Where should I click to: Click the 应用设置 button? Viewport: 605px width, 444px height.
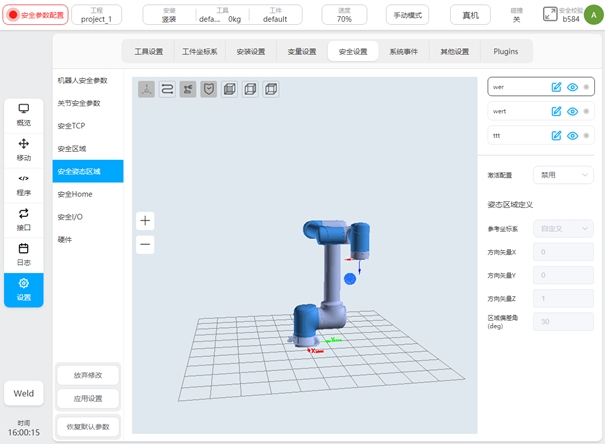point(88,398)
